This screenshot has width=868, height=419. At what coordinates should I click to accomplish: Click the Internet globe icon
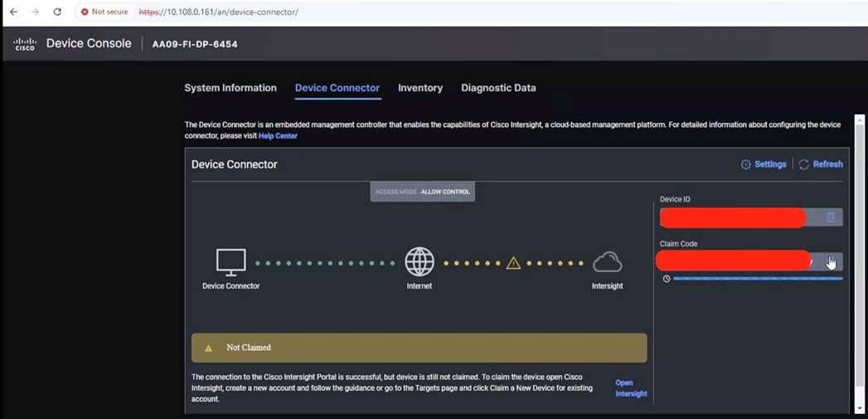click(x=419, y=261)
